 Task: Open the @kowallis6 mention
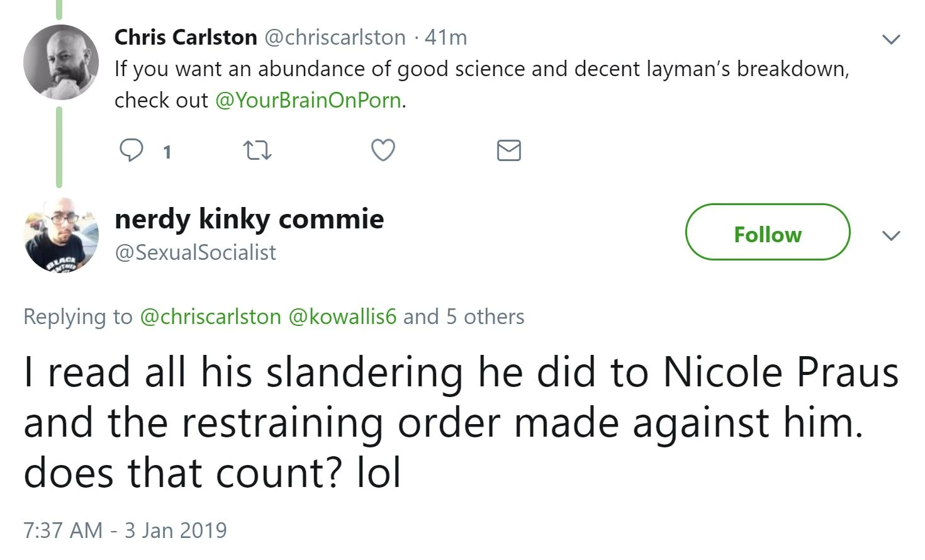(342, 316)
